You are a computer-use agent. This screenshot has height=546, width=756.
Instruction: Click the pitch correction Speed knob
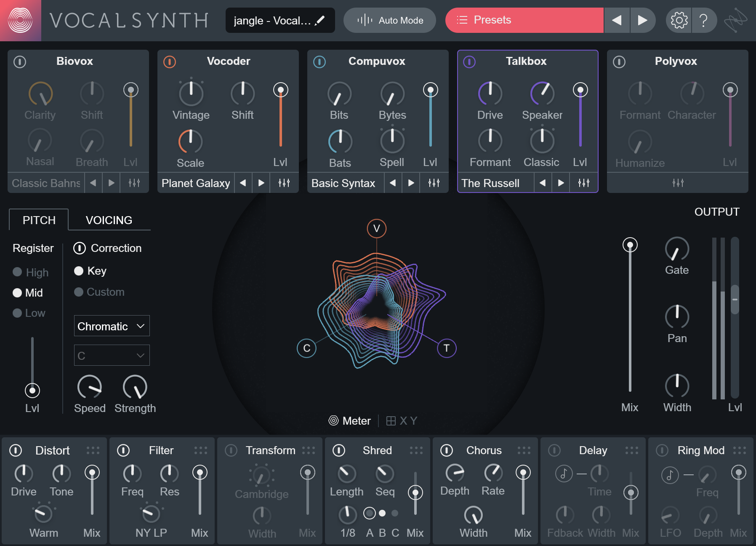90,387
